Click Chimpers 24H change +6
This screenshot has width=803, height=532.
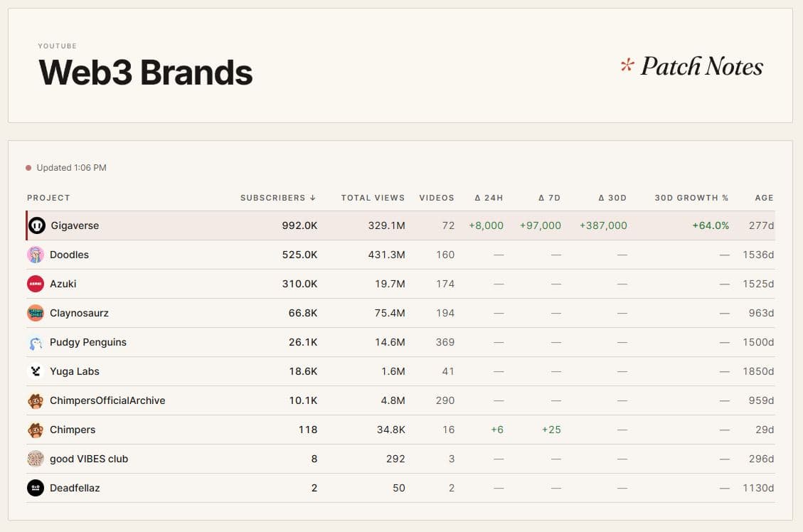click(497, 430)
